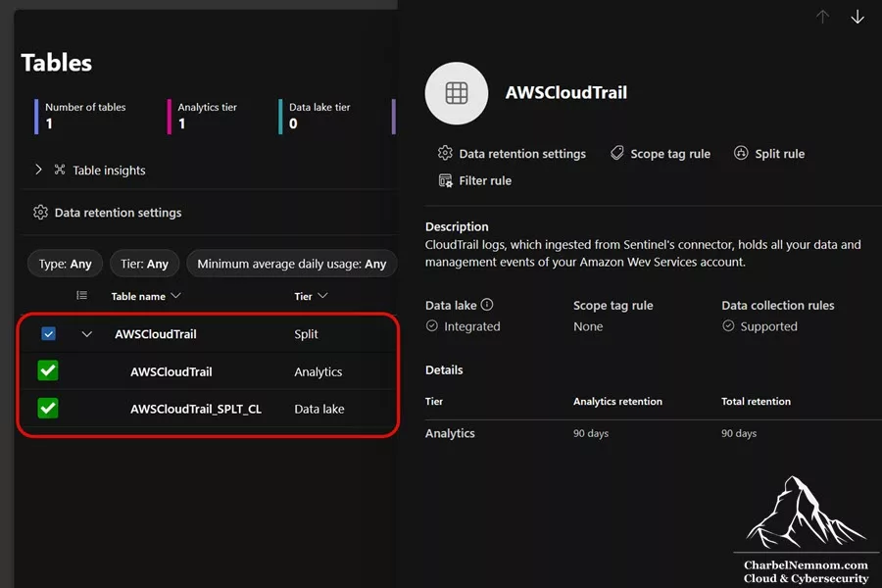Viewport: 882px width, 588px height.
Task: Open Data retention settings in Tables panel
Action: coord(108,213)
